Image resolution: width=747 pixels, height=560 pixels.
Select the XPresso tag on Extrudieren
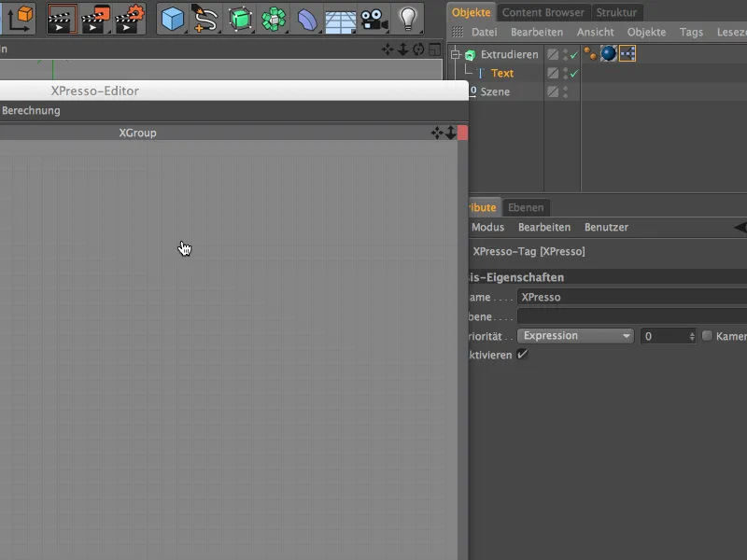pyautogui.click(x=627, y=54)
